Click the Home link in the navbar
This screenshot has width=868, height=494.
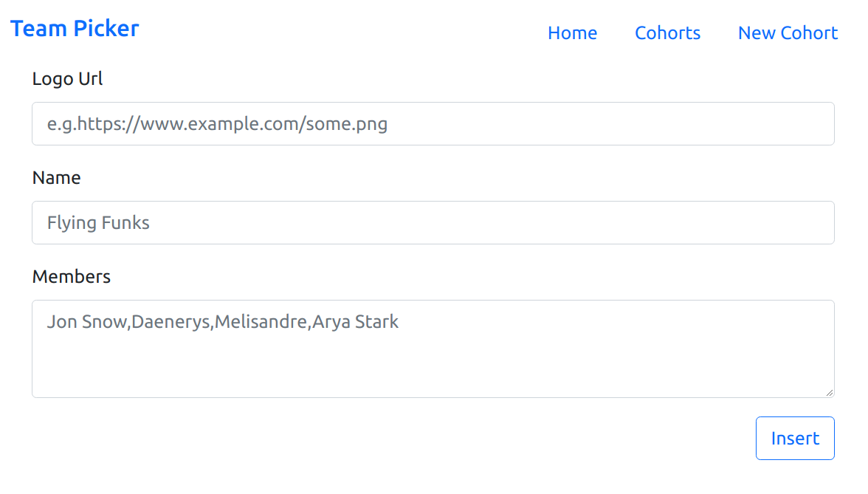(x=573, y=32)
